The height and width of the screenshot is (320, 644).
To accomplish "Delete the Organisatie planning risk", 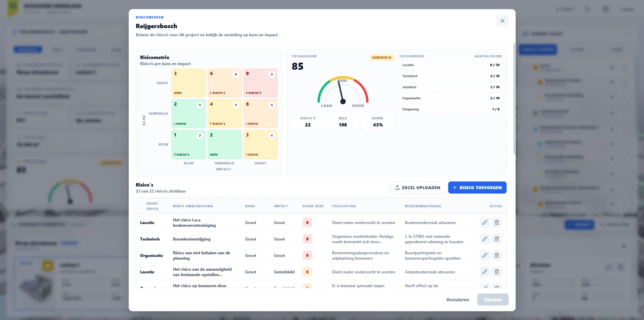I will tap(497, 255).
